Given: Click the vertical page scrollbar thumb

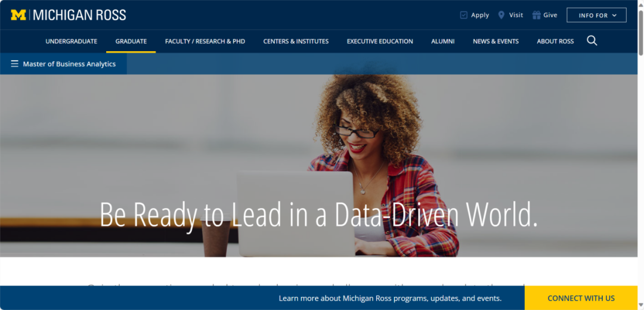Looking at the screenshot, I should tap(640, 31).
